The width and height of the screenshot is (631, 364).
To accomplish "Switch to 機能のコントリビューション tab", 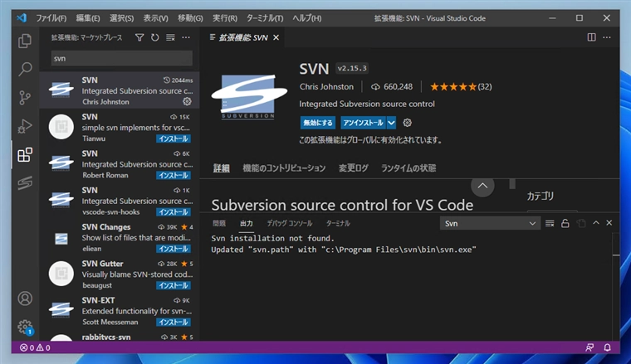I will pyautogui.click(x=284, y=168).
